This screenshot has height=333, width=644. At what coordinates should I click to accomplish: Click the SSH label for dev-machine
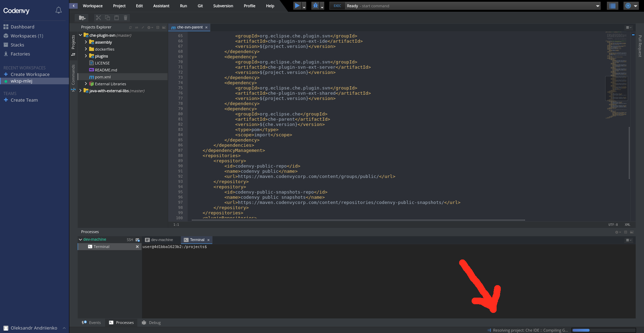(x=130, y=240)
